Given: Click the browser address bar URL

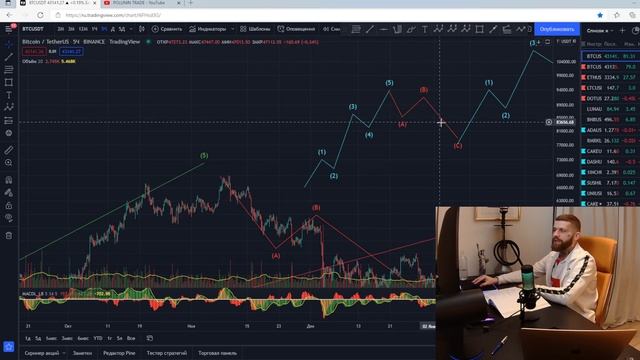Looking at the screenshot, I should (113, 15).
